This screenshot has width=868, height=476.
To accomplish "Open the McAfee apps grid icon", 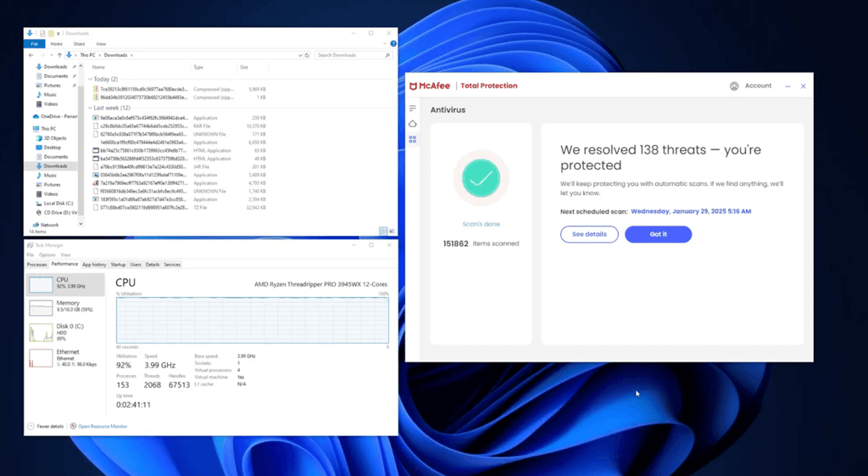I will coord(413,140).
